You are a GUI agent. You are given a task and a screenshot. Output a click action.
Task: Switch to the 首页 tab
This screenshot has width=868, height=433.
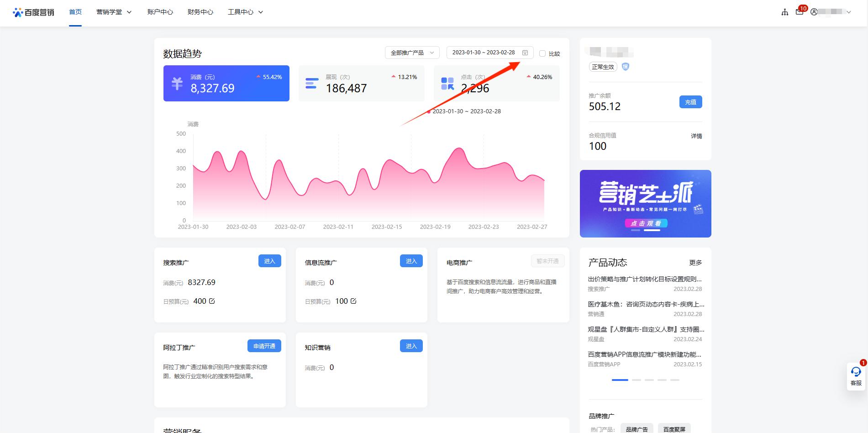[x=75, y=12]
